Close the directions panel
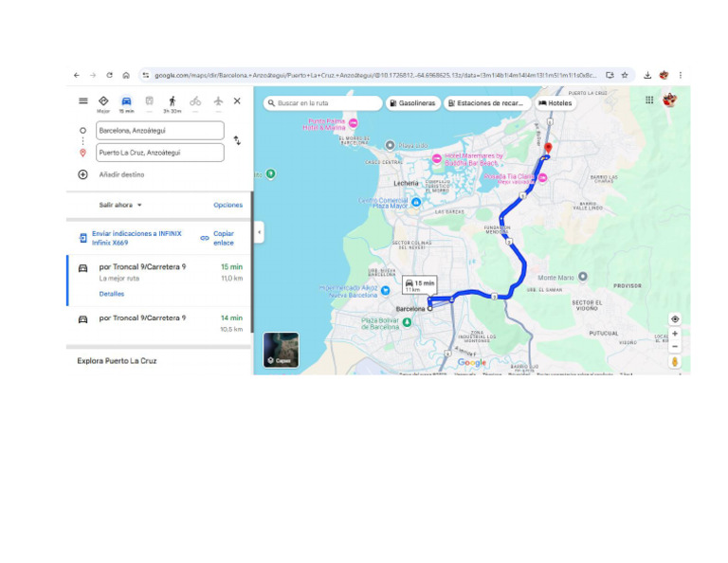728x563 pixels. click(237, 100)
